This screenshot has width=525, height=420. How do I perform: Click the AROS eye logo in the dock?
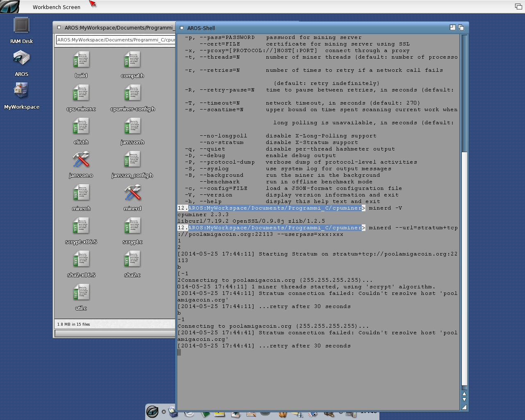point(152,411)
